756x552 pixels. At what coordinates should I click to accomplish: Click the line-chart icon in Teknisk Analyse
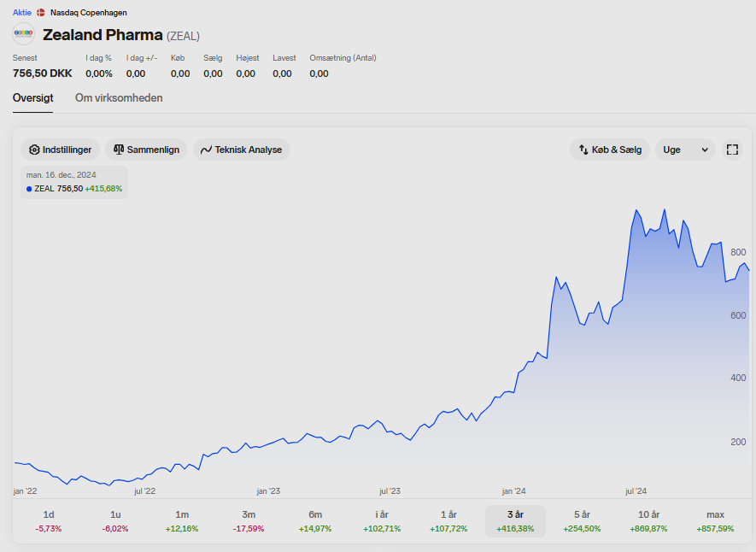pos(206,150)
